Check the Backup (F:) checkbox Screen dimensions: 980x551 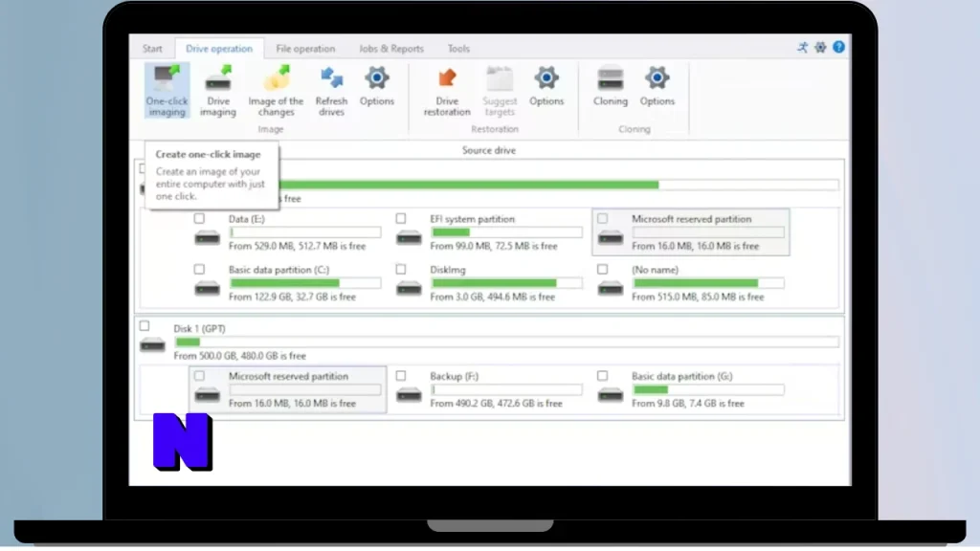(x=401, y=376)
